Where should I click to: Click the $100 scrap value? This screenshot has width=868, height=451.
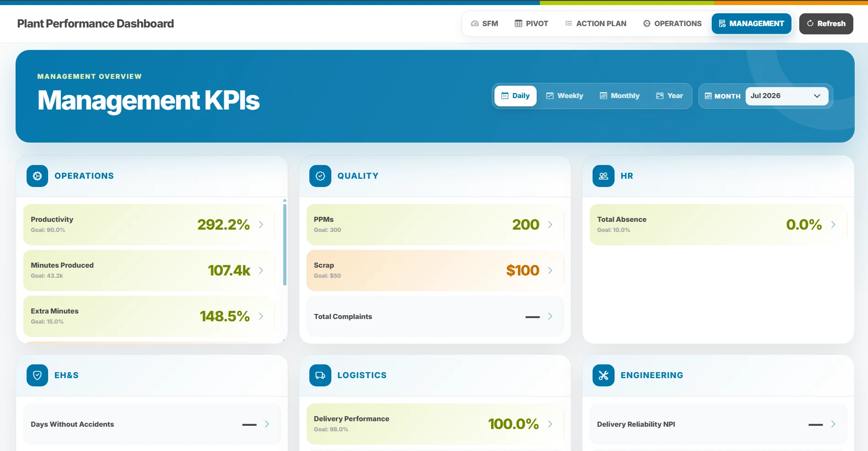pos(522,270)
